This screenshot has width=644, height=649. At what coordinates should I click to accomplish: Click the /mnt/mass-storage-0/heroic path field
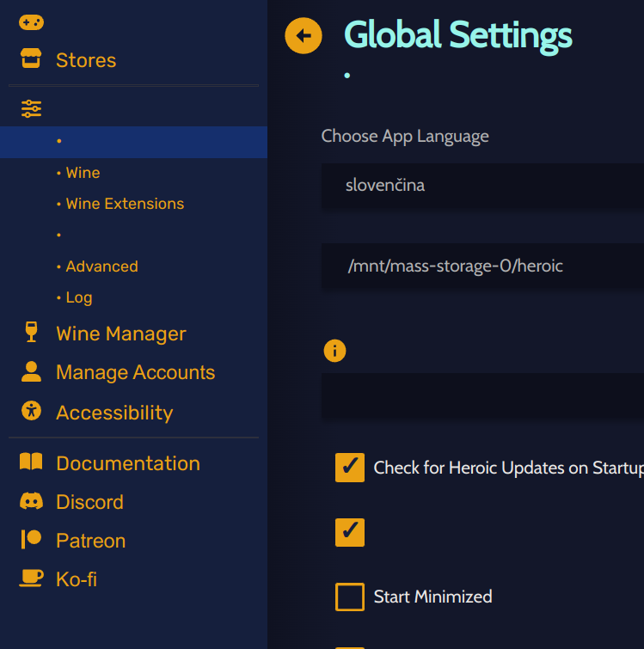tap(482, 266)
